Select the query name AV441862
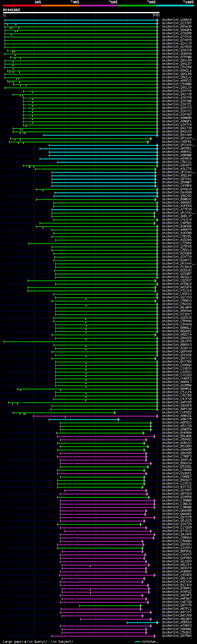Image resolution: width=197 pixels, height=644 pixels. click(x=12, y=10)
